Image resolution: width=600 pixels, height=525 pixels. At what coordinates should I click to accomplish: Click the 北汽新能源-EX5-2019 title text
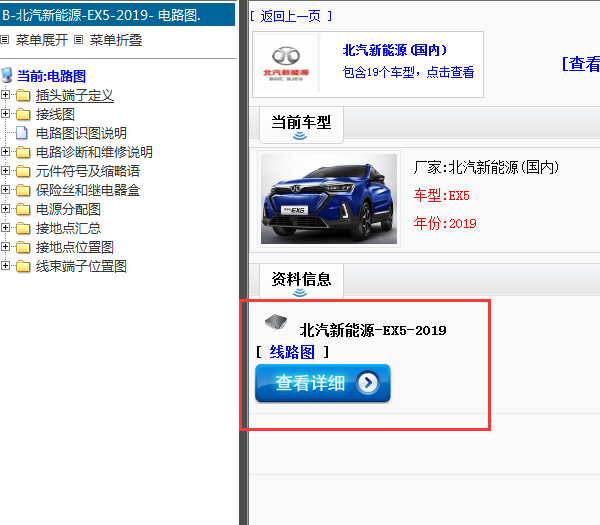373,330
